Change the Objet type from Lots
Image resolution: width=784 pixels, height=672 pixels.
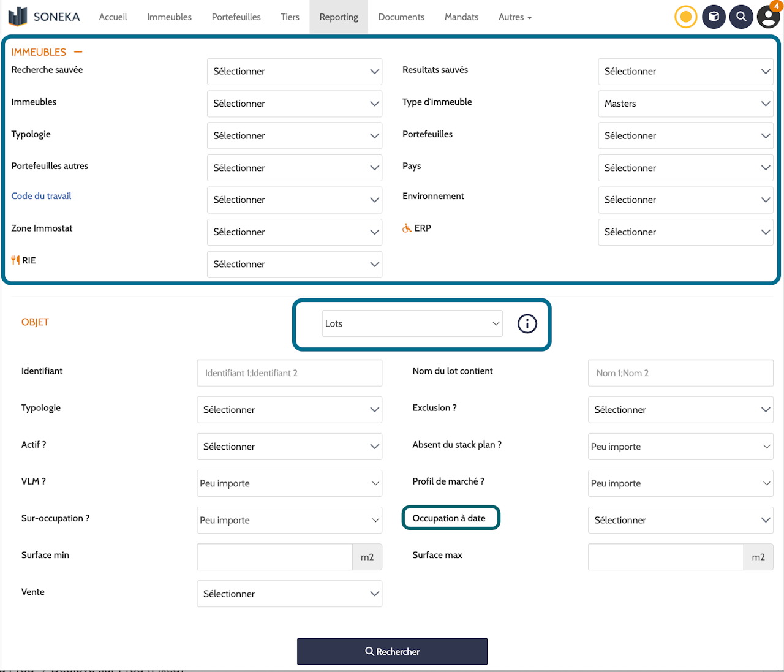(412, 323)
